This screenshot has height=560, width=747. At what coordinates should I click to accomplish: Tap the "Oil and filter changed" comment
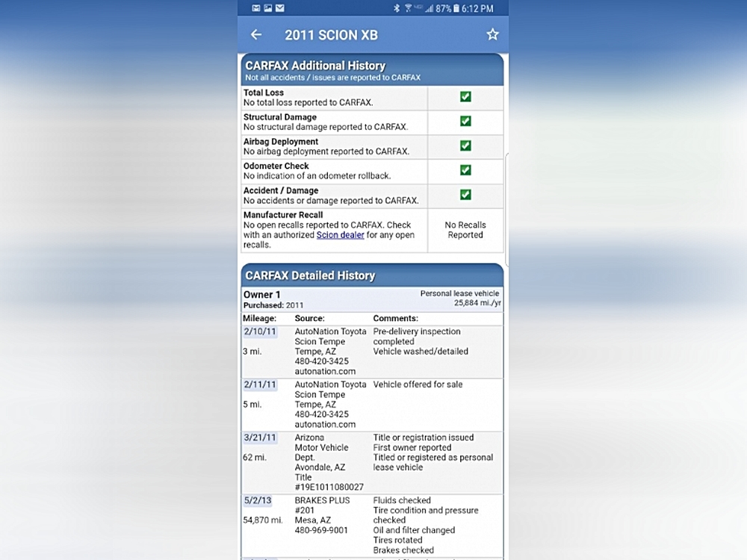point(414,530)
